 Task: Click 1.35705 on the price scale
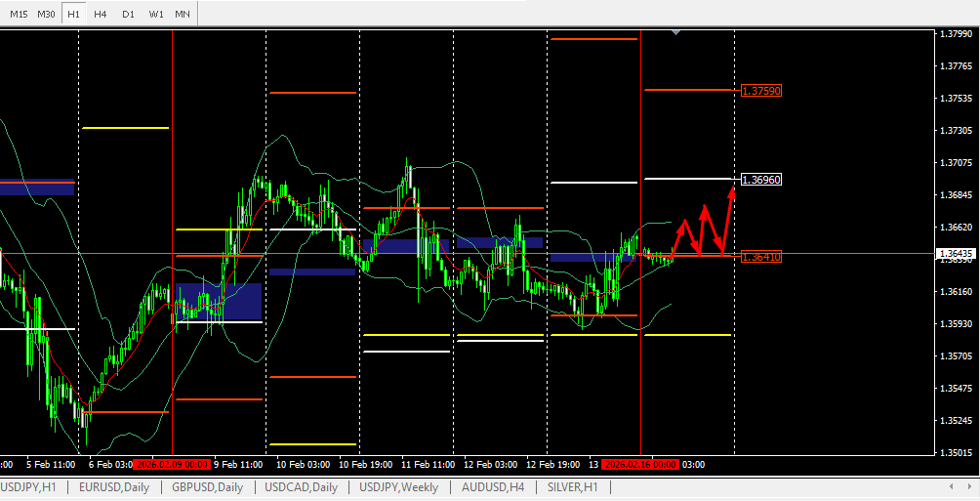[957, 355]
